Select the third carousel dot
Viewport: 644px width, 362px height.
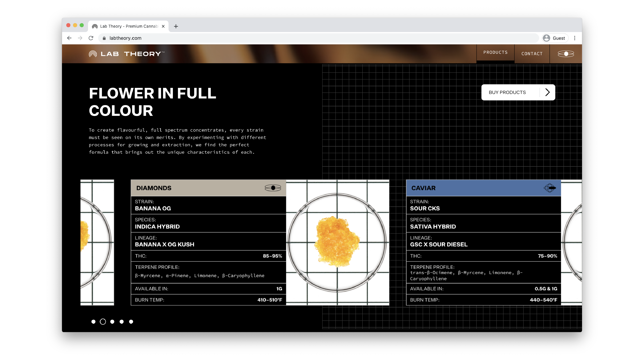[112, 321]
